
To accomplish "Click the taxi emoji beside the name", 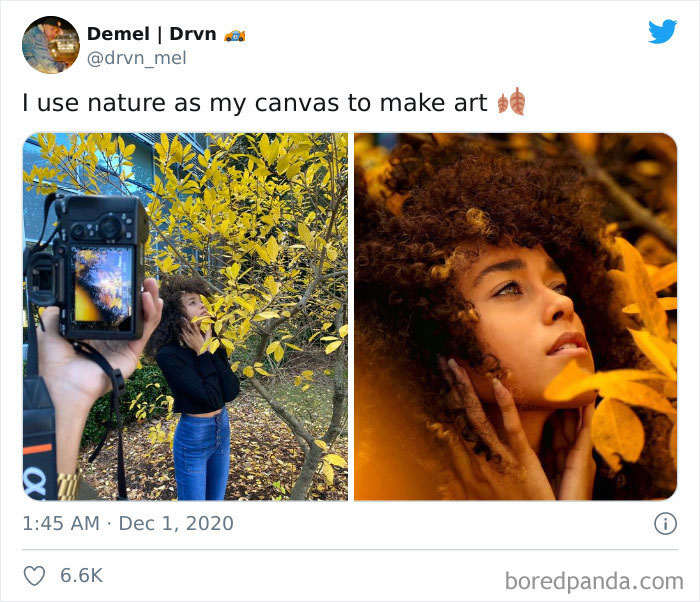I will click(235, 35).
